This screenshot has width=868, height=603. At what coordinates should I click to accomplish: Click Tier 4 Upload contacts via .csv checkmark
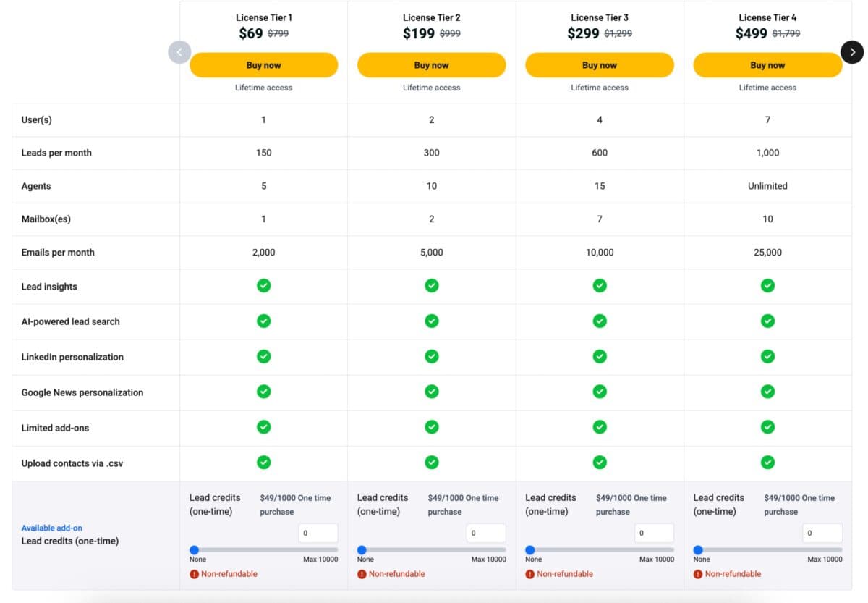coord(767,463)
